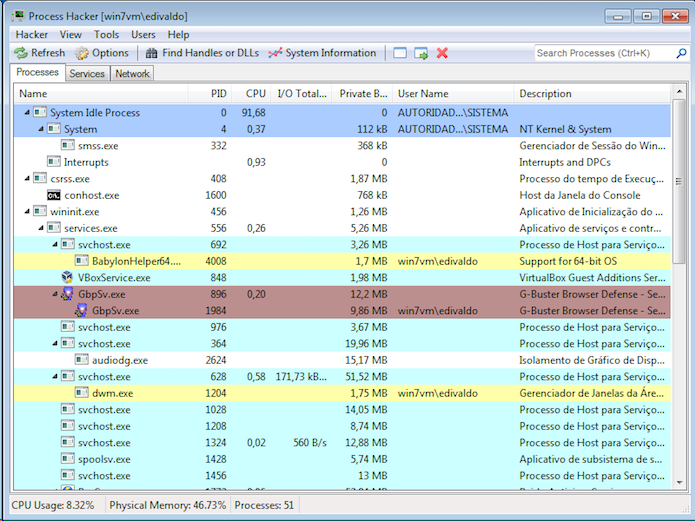Switch to the Network tab

tap(132, 74)
